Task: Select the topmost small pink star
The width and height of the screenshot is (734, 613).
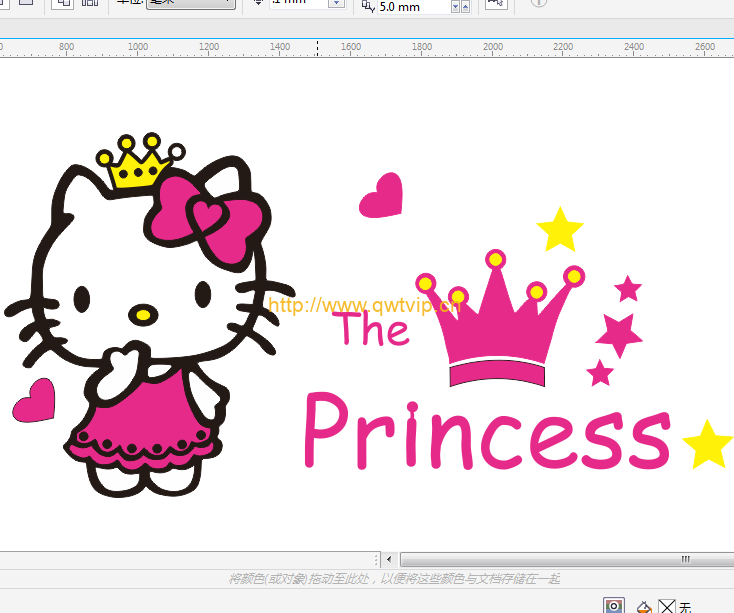Action: click(628, 288)
